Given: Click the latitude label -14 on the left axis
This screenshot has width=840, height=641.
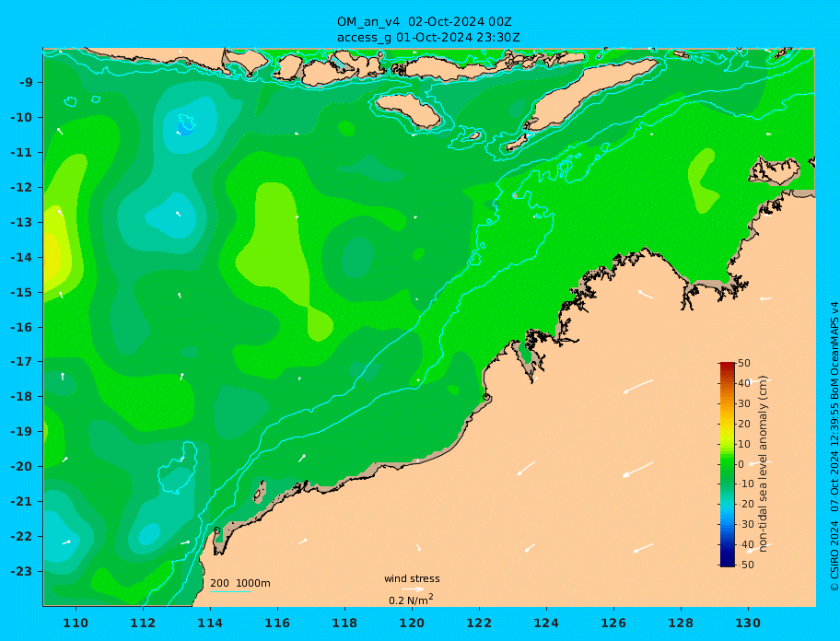Looking at the screenshot, I should coord(21,258).
